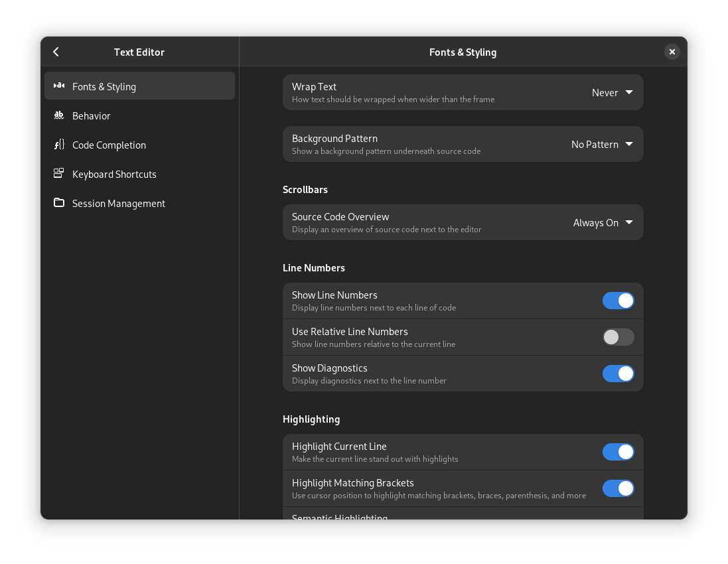The width and height of the screenshot is (728, 564).
Task: Click the Behavior sidebar icon
Action: 59,115
